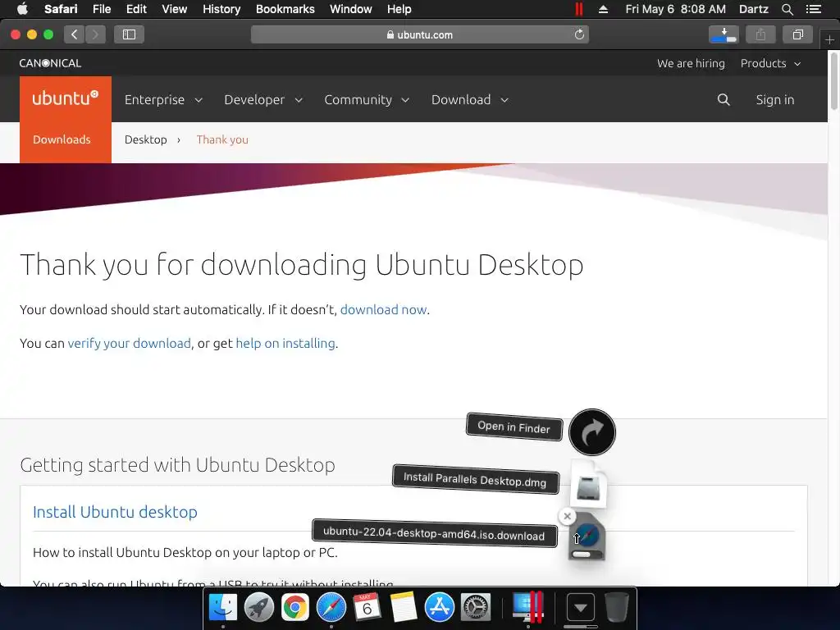This screenshot has height=630, width=840.
Task: Click the Canonical logo link
Action: pyautogui.click(x=50, y=63)
